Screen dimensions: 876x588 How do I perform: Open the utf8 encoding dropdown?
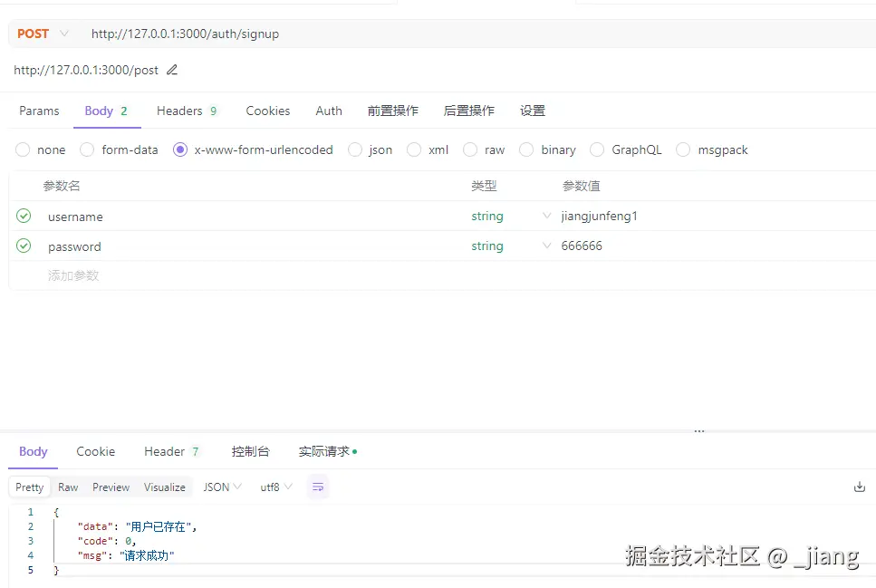coord(276,487)
